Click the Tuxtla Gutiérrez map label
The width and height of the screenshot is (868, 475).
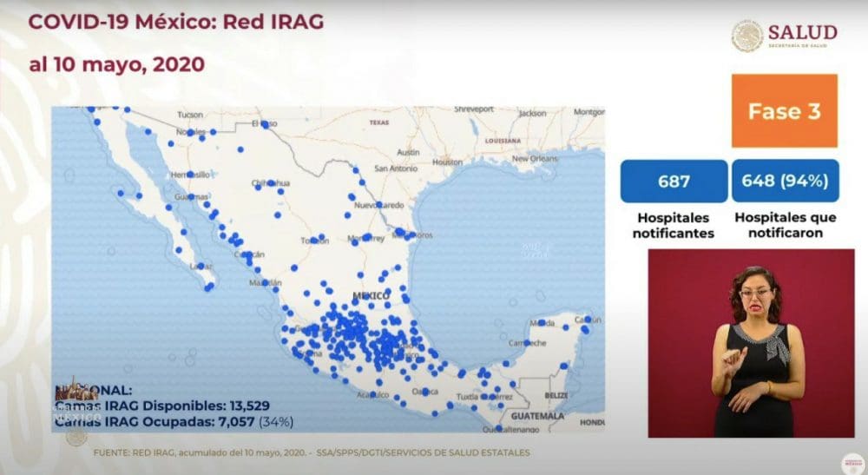(x=484, y=397)
